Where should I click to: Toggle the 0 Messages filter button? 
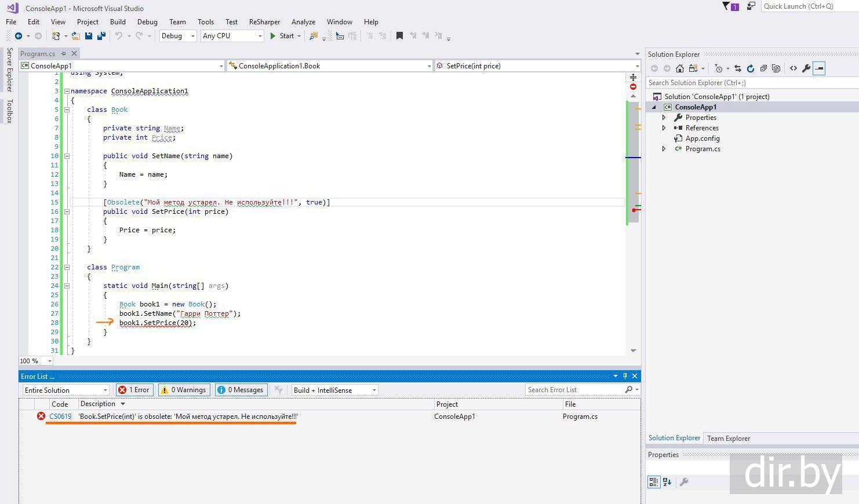coord(241,390)
